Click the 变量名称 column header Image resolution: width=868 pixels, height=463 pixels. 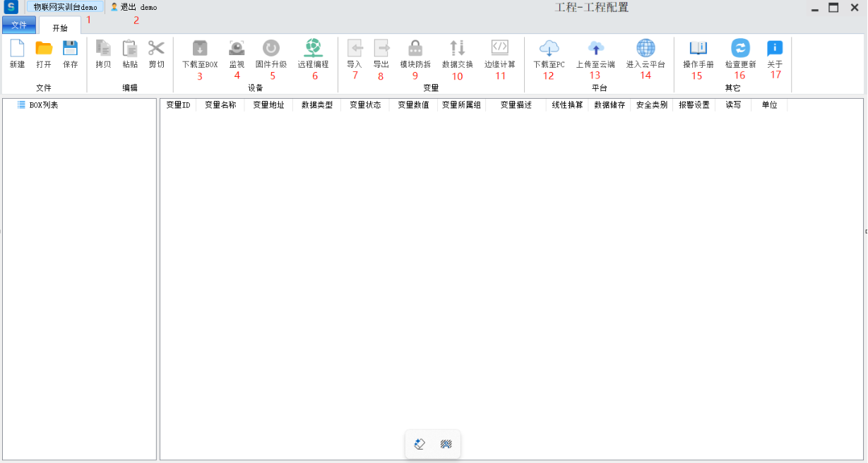(220, 105)
